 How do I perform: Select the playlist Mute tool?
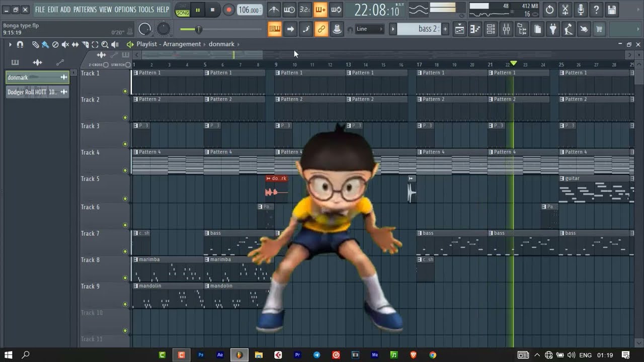tap(65, 45)
